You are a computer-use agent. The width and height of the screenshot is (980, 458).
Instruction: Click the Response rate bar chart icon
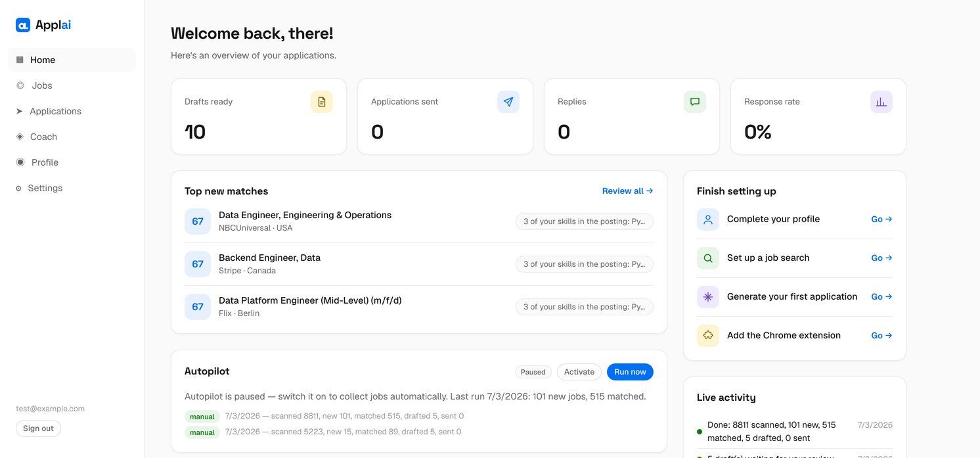pyautogui.click(x=881, y=102)
